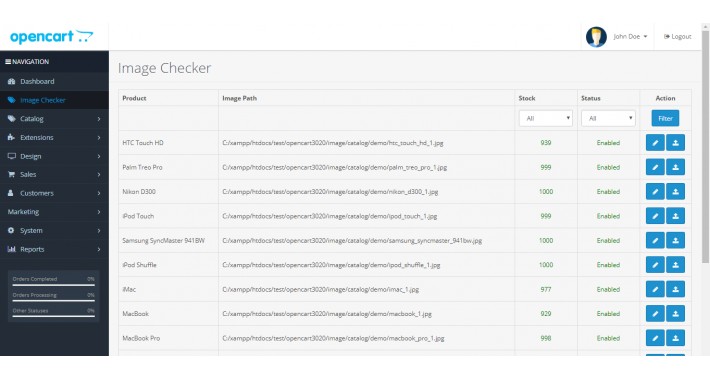Click the Orders Processing progress bar

tap(53, 300)
